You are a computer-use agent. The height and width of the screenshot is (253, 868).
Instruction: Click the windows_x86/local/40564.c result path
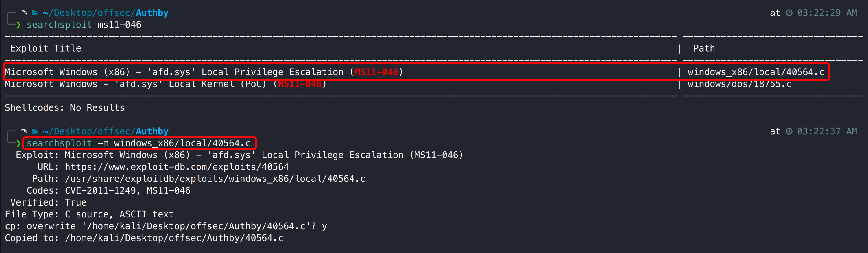point(756,72)
